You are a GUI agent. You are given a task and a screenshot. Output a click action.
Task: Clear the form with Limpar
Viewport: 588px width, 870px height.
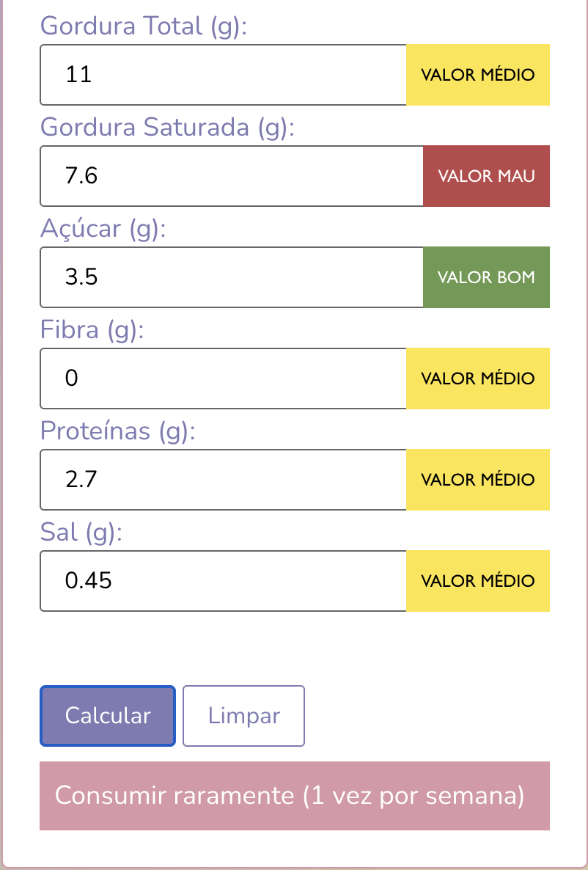tap(243, 716)
